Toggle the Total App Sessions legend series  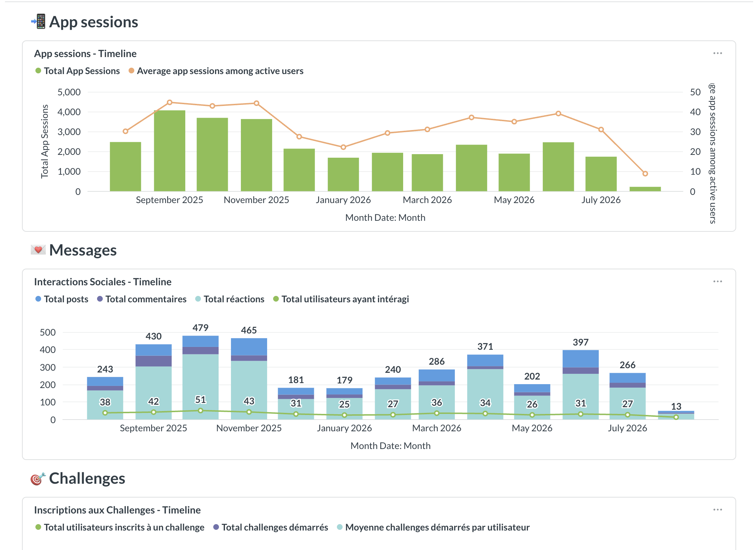78,71
